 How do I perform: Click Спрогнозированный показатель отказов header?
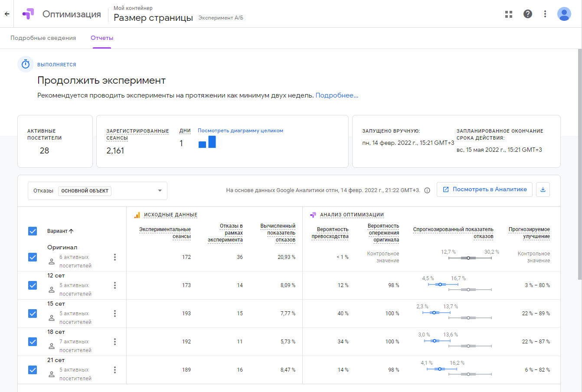tap(453, 233)
